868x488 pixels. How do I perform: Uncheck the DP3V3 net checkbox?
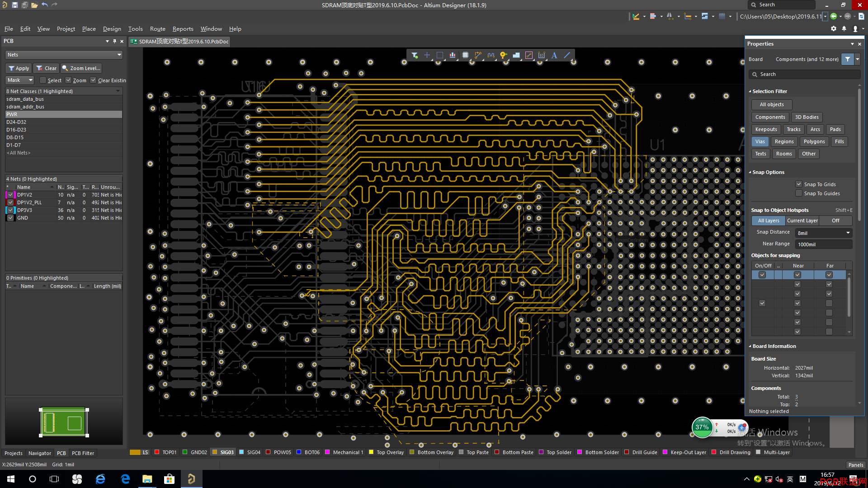[x=10, y=210]
